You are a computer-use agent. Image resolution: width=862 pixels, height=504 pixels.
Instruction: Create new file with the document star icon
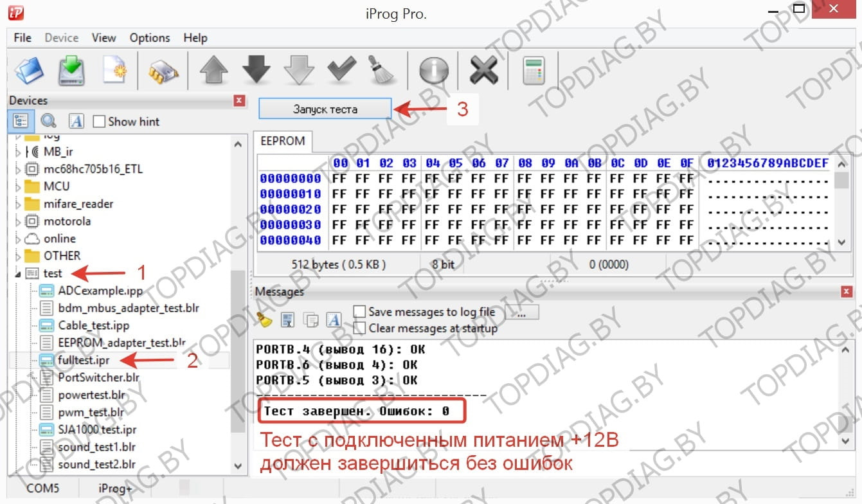(x=116, y=71)
